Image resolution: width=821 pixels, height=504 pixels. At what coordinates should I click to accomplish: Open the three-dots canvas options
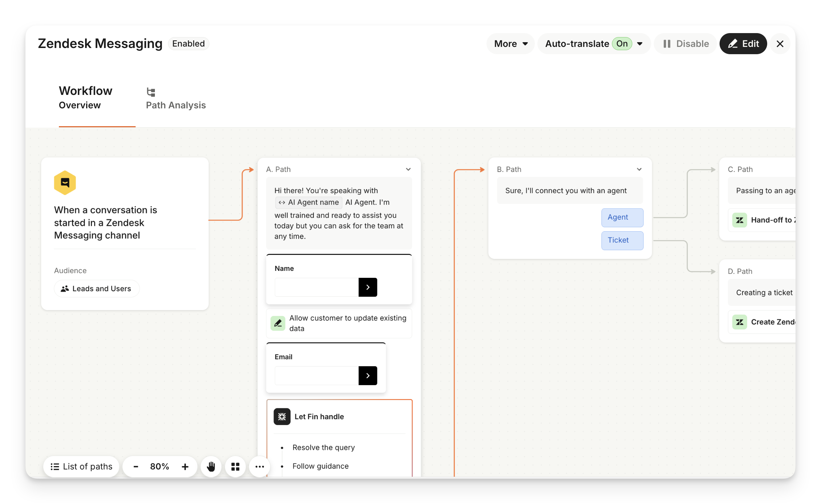pyautogui.click(x=260, y=467)
